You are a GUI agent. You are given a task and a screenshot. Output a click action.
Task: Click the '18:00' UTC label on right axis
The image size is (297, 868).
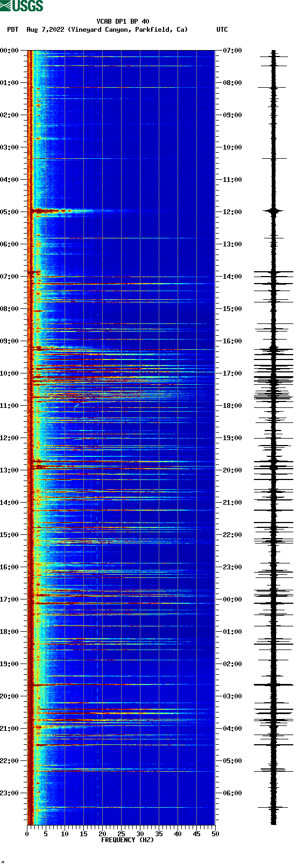232,406
